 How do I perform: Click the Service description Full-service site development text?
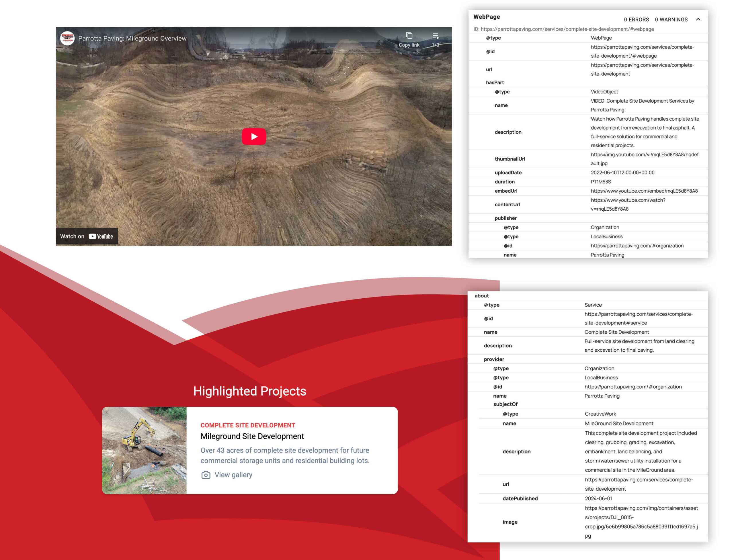pyautogui.click(x=639, y=346)
